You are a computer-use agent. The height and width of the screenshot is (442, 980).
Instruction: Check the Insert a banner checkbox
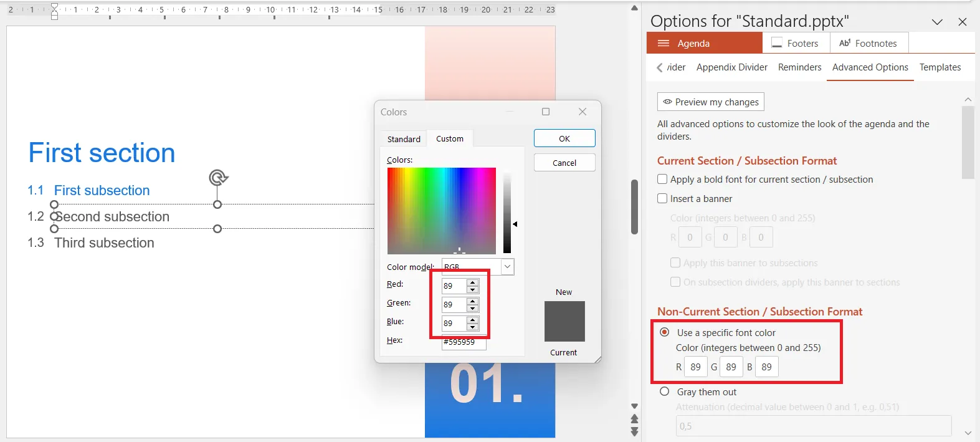[662, 199]
